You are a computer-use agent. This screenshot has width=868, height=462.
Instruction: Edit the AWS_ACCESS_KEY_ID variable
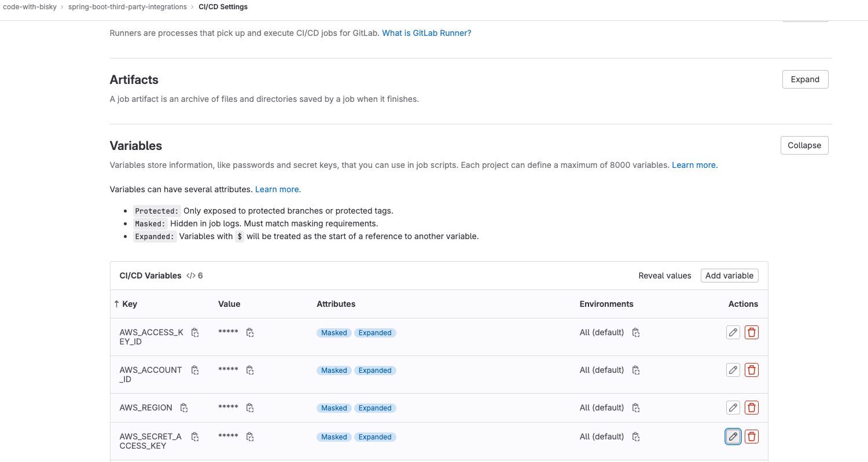pyautogui.click(x=733, y=332)
